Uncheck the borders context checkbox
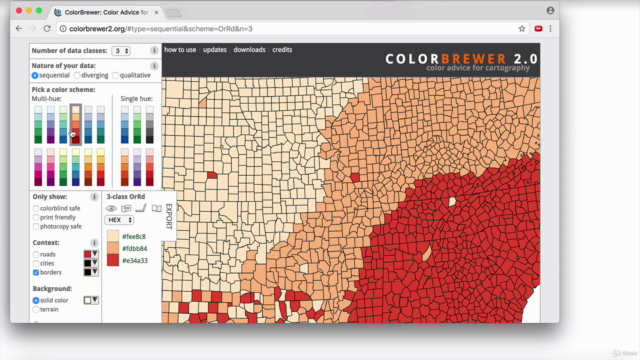Image resolution: width=640 pixels, height=360 pixels. 36,273
